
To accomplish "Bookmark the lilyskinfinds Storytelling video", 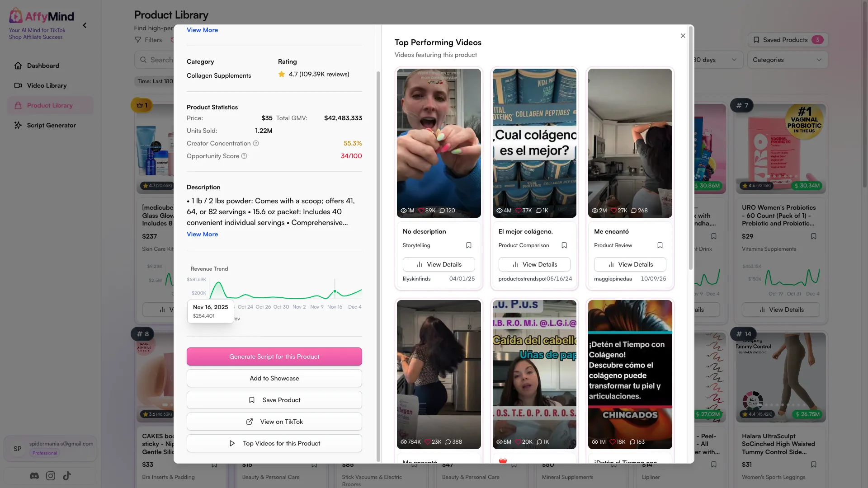I will 469,245.
